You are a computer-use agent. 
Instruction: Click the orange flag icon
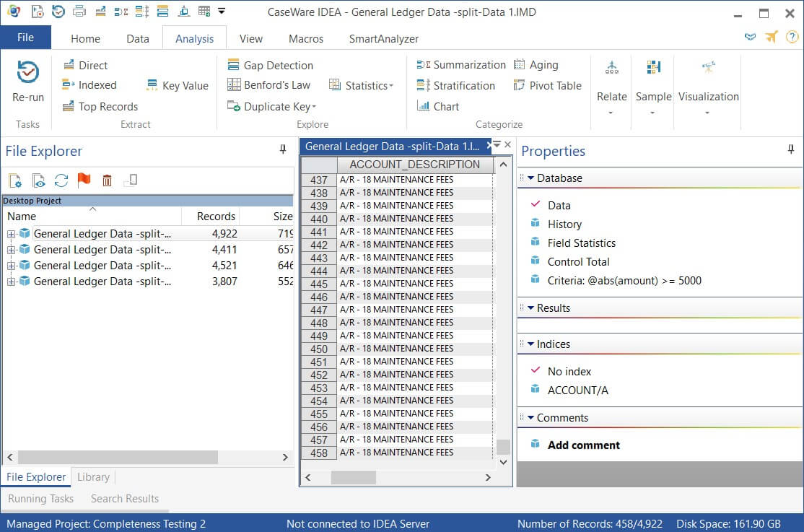pos(84,180)
